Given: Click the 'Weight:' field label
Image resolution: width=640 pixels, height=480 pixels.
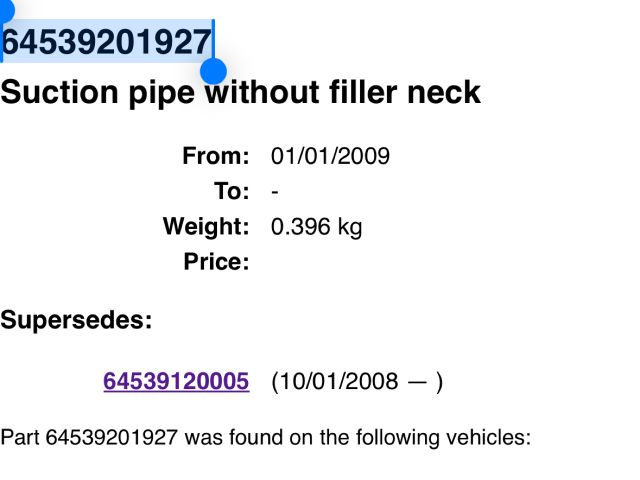Looking at the screenshot, I should (x=206, y=227).
